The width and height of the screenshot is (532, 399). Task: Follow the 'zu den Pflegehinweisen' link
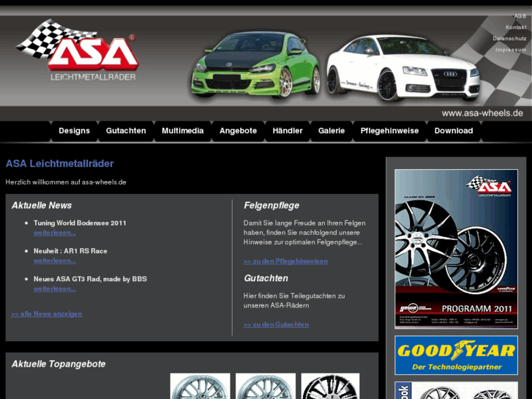coord(285,261)
